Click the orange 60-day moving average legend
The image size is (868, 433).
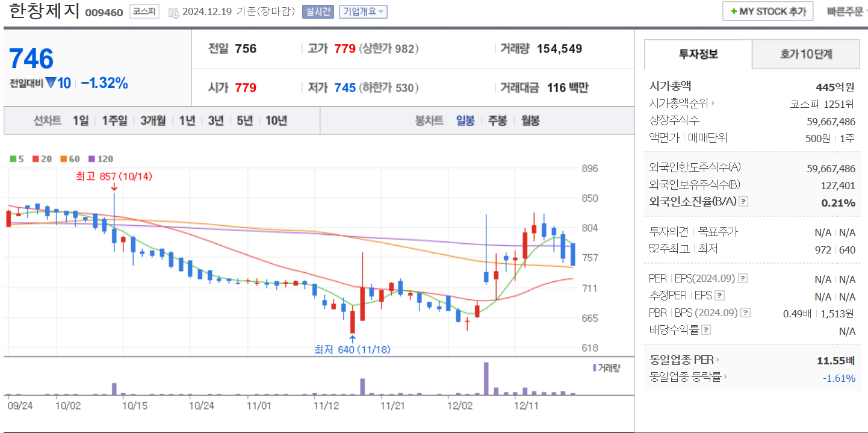click(x=70, y=159)
